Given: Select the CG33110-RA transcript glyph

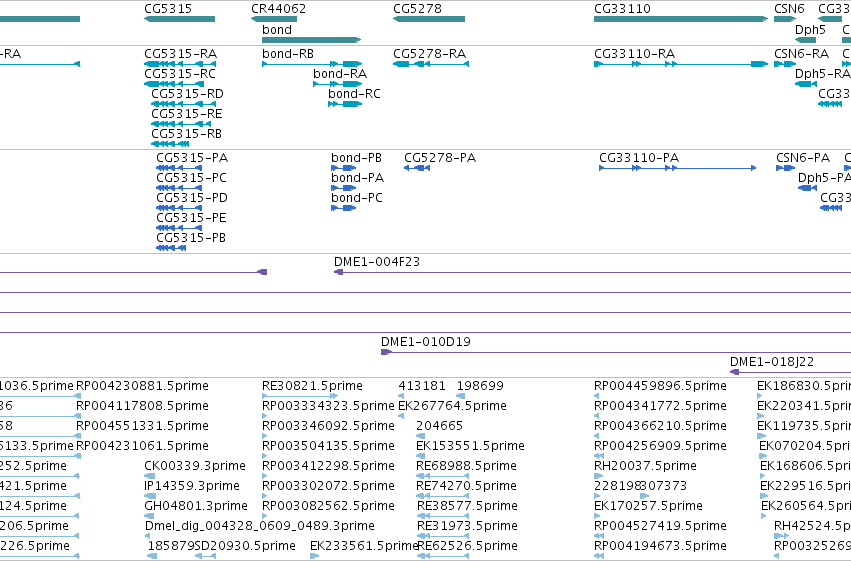Looking at the screenshot, I should (681, 64).
